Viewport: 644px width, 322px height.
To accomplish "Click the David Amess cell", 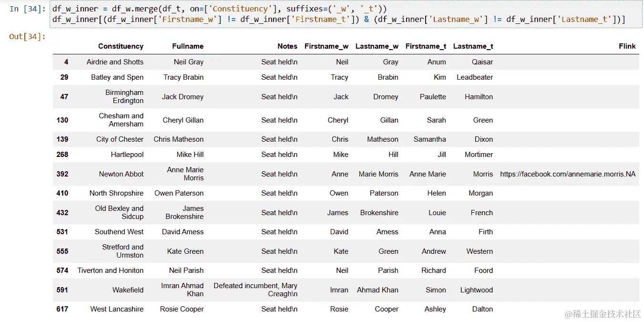I will point(183,232).
